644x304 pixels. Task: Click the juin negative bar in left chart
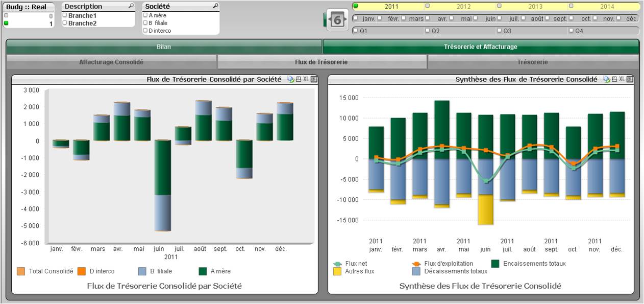coord(163,169)
